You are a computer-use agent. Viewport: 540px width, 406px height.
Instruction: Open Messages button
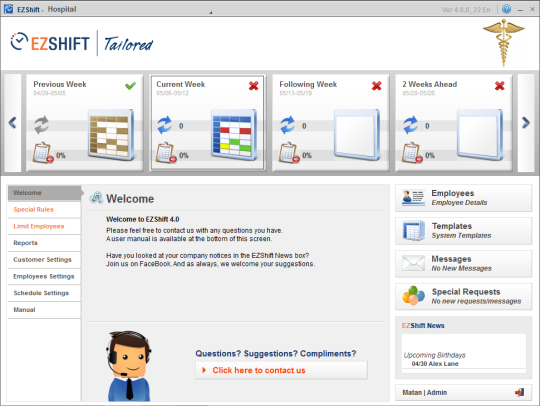click(464, 263)
